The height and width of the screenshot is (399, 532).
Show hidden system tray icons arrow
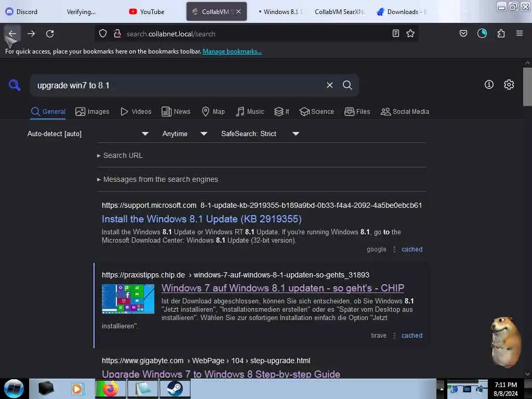pos(442,389)
